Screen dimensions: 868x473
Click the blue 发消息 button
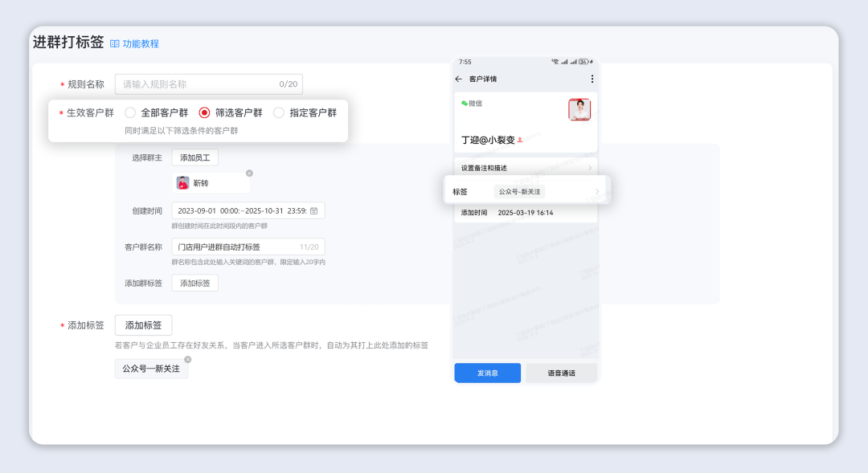coord(487,373)
